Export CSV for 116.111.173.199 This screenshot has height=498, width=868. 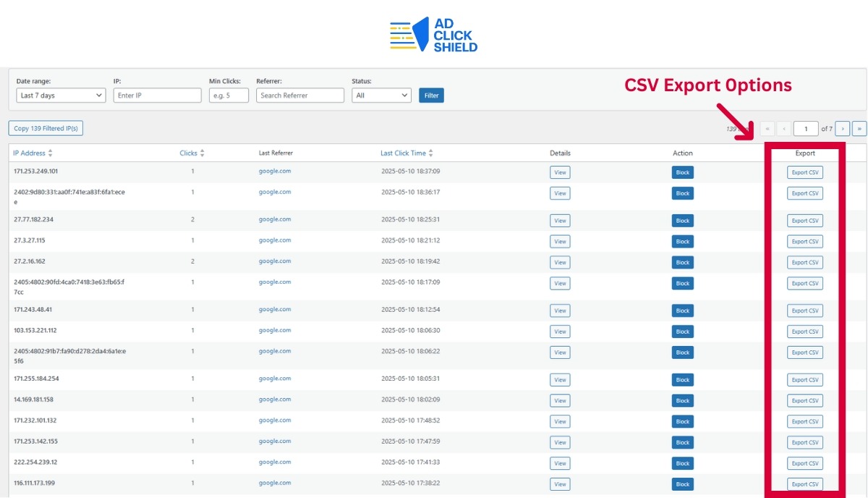coord(805,484)
